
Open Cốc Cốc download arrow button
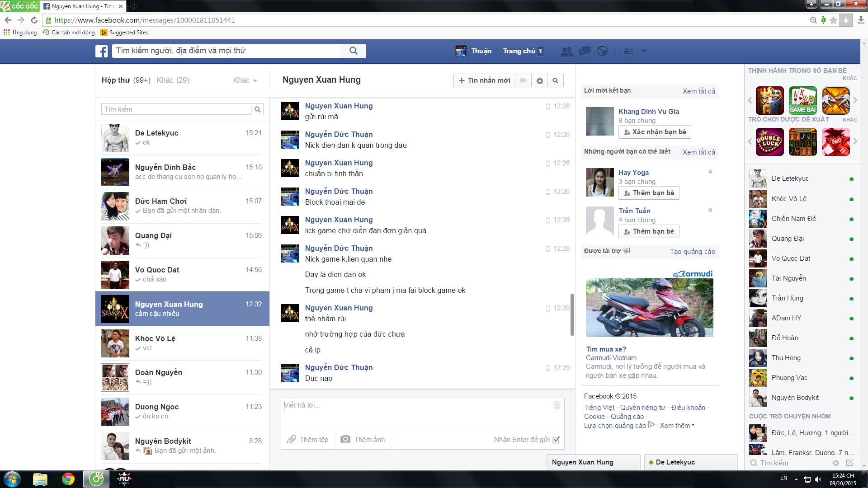(x=846, y=20)
